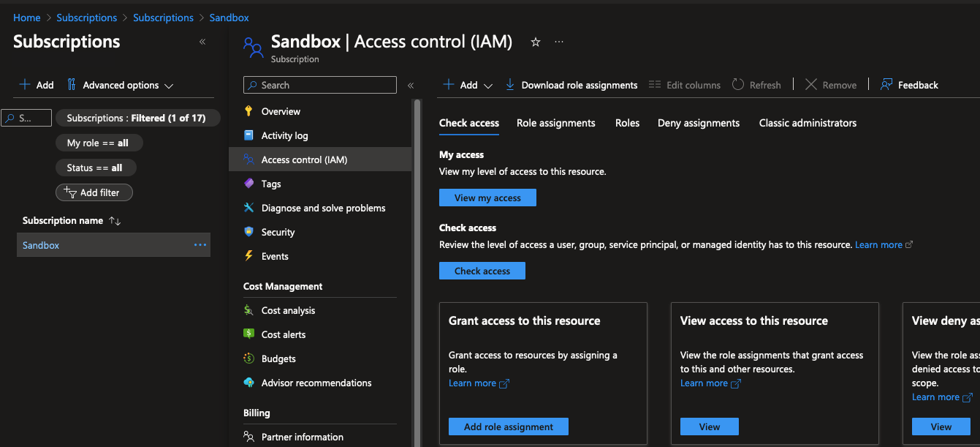Open the Status == all filter

point(96,168)
